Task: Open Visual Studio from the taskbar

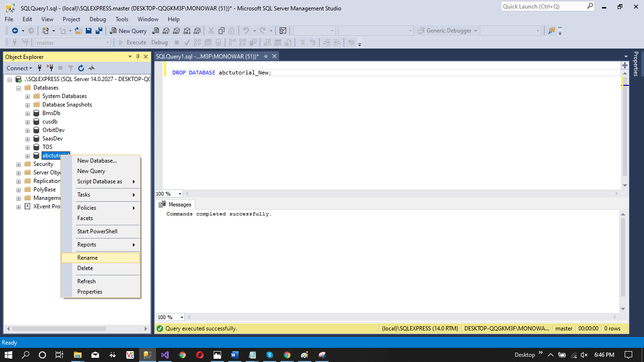Action: (165, 355)
